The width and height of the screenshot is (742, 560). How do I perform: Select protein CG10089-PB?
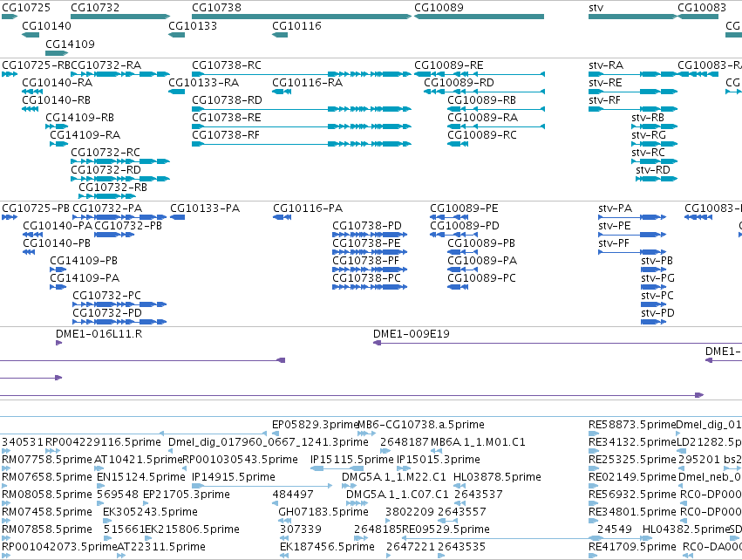462,252
